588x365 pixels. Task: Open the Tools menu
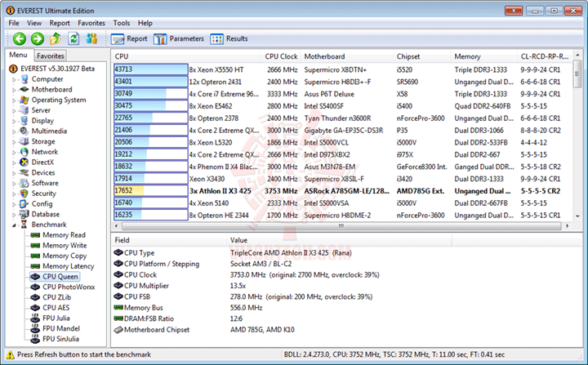click(x=122, y=23)
